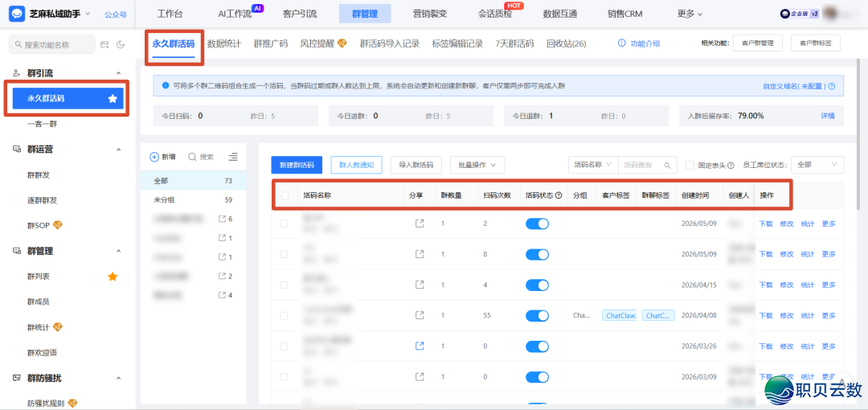Open the 客户群管理 related function button
Screen dimensions: 868x410
click(758, 43)
